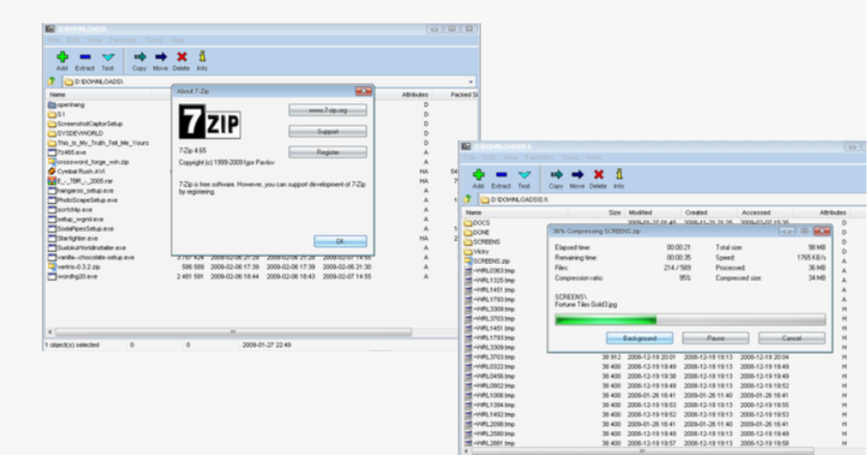Select the Vicky folder icon
Viewport: 868px width, 455px height.
[x=468, y=251]
